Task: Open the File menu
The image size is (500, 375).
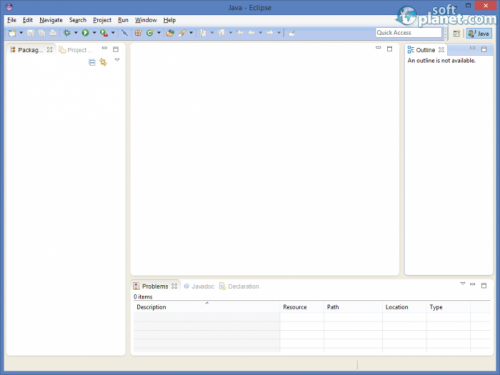Action: [x=12, y=20]
